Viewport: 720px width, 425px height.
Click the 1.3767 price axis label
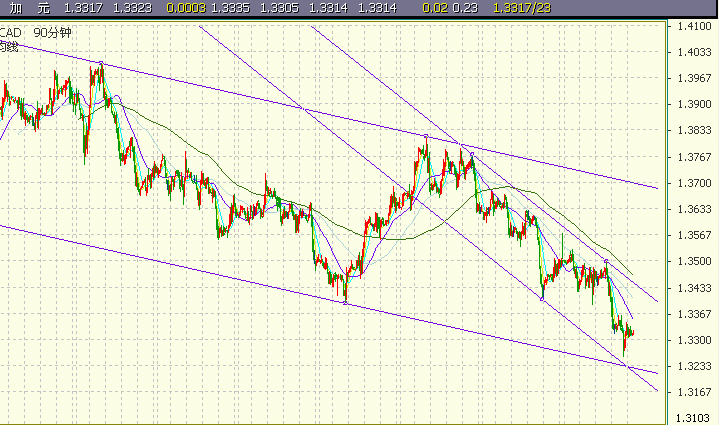(694, 157)
